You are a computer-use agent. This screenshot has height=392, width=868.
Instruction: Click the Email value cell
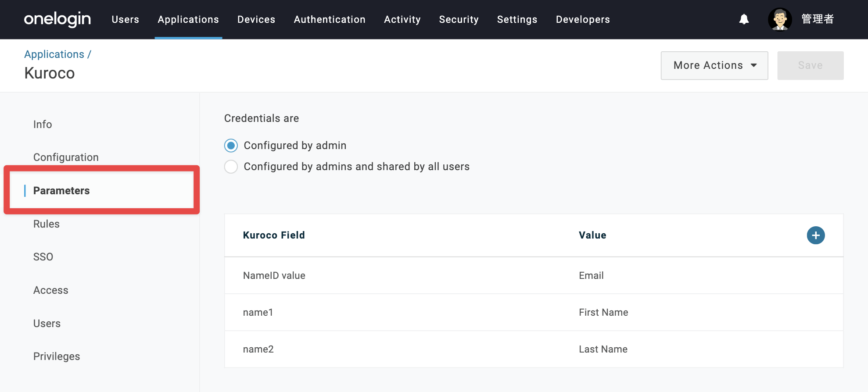point(591,275)
